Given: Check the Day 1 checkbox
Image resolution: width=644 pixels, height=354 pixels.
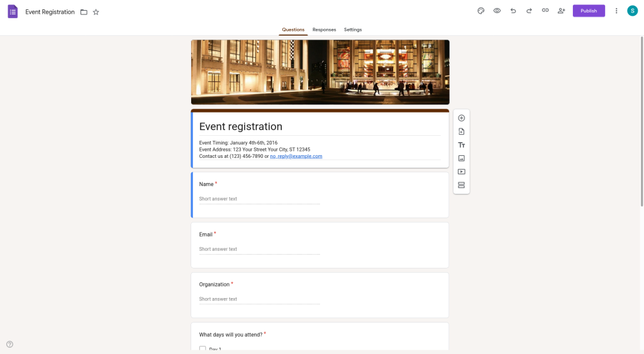Looking at the screenshot, I should 203,349.
